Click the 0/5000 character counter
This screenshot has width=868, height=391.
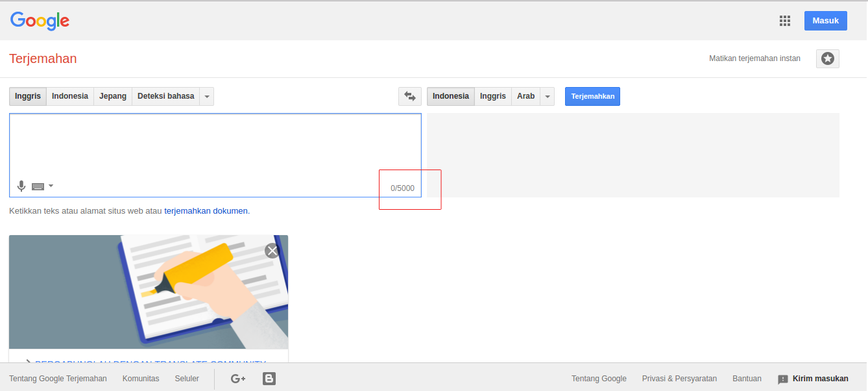[x=402, y=188]
